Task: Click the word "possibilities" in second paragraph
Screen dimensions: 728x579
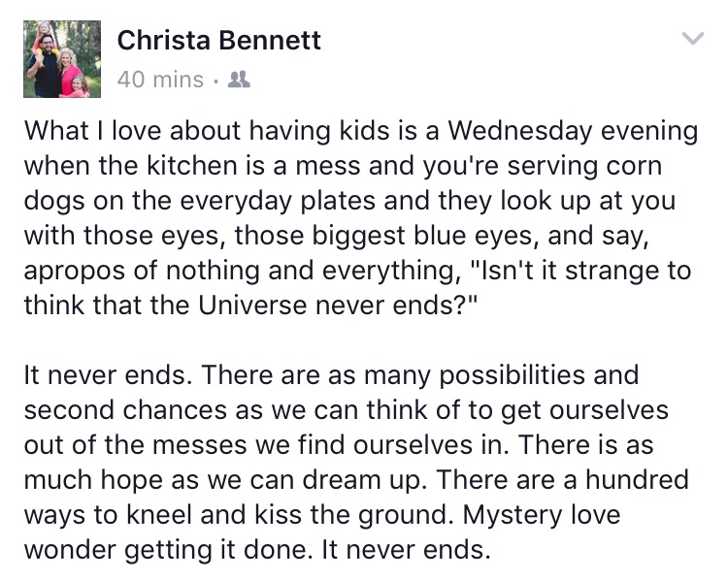Action: 520,375
